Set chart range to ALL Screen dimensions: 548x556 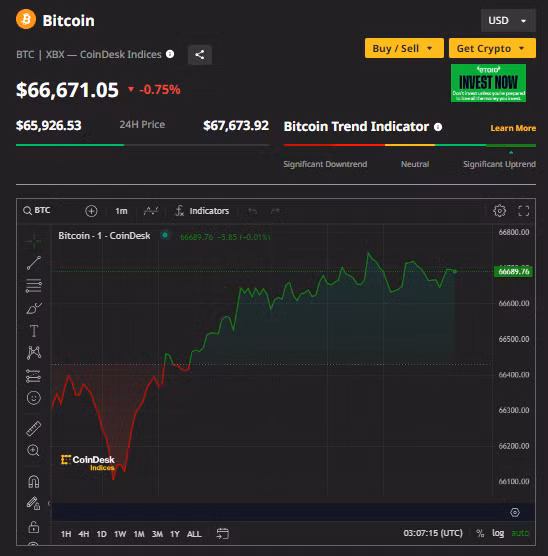[194, 534]
